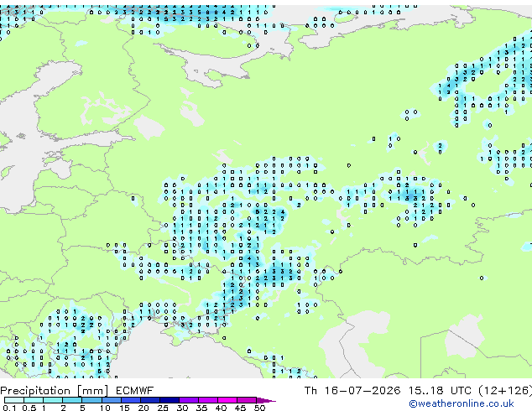
Task: Click the legend label '40'
Action: tap(222, 408)
